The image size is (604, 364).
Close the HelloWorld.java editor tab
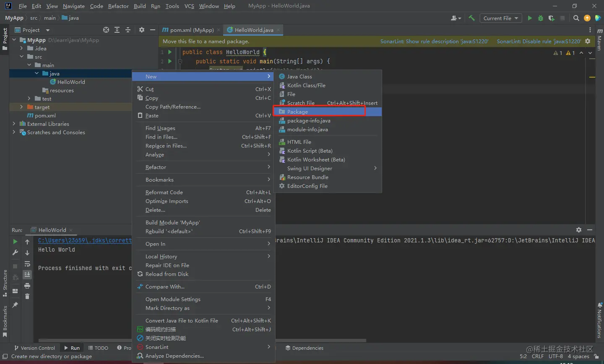pos(279,30)
